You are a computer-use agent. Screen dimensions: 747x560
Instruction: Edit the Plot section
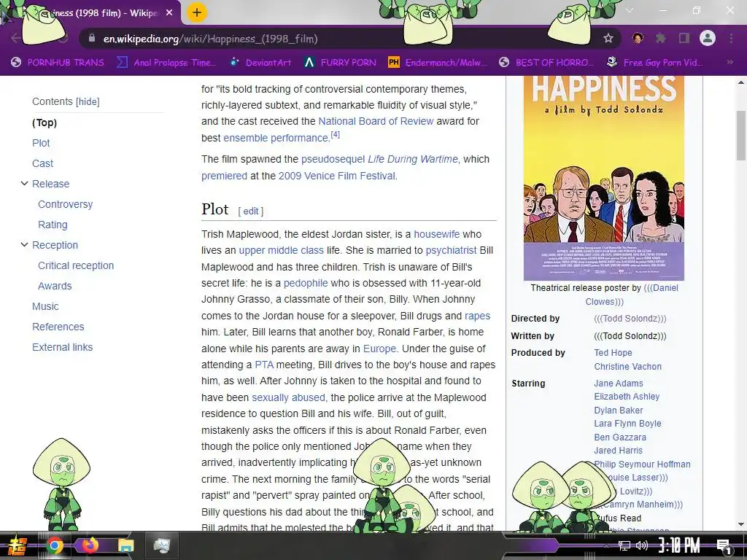coord(251,211)
